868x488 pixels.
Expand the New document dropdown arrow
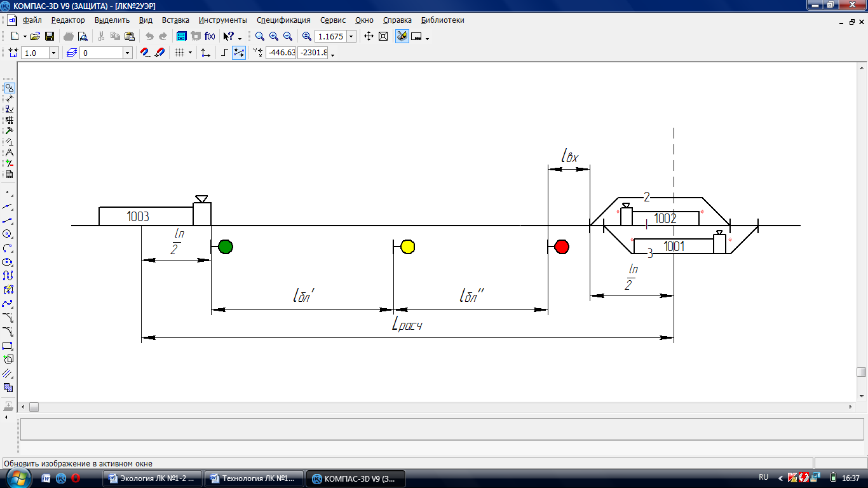click(25, 37)
